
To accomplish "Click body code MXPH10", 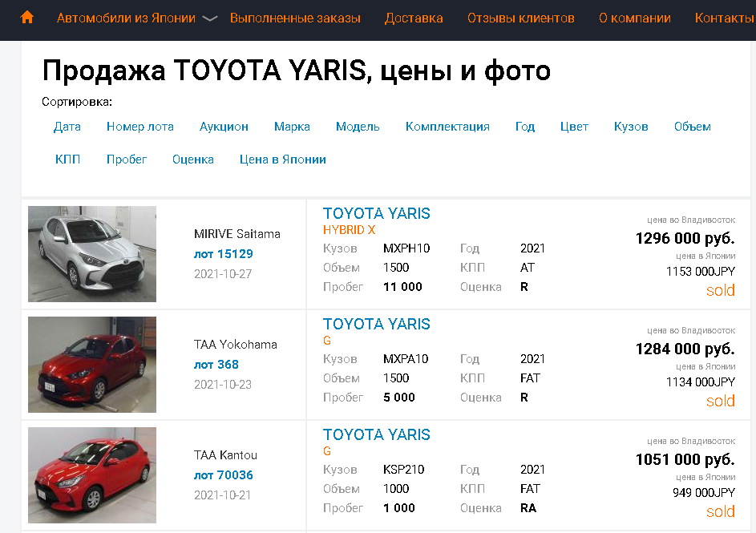I will click(406, 248).
